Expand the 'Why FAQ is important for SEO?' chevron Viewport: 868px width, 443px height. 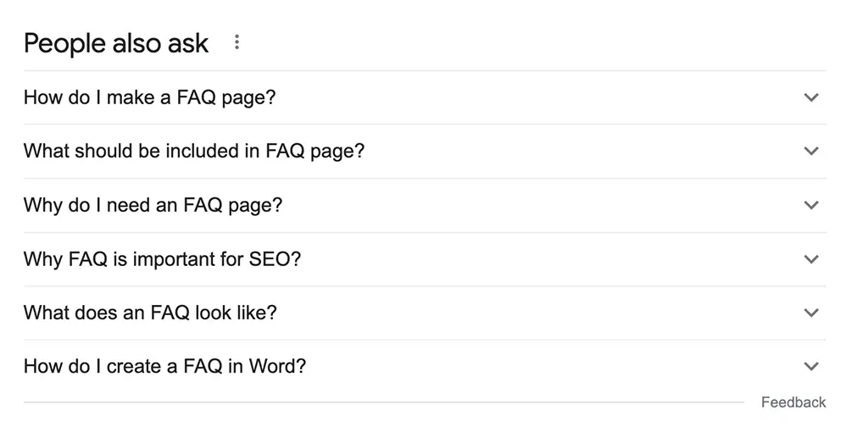[811, 259]
